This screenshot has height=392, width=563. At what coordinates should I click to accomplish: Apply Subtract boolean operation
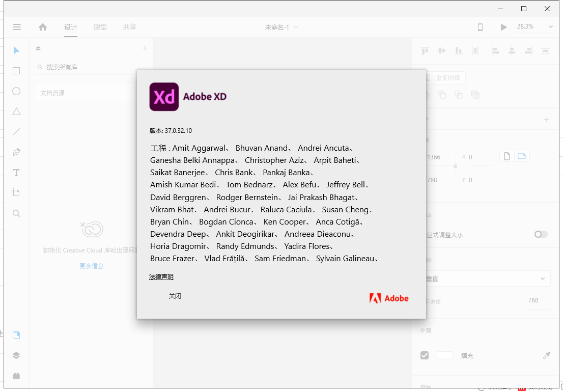click(x=442, y=94)
